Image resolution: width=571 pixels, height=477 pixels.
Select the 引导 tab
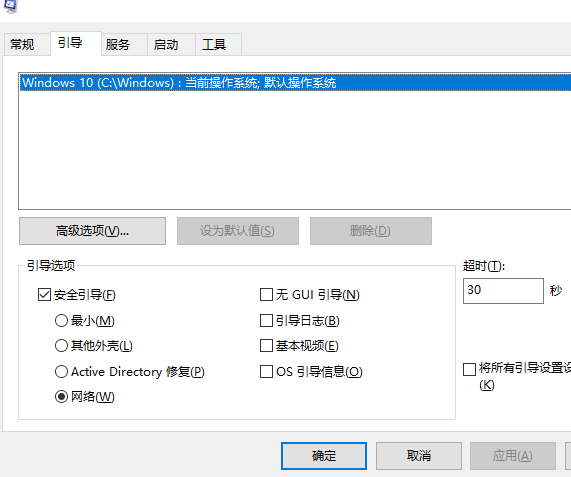pyautogui.click(x=76, y=43)
